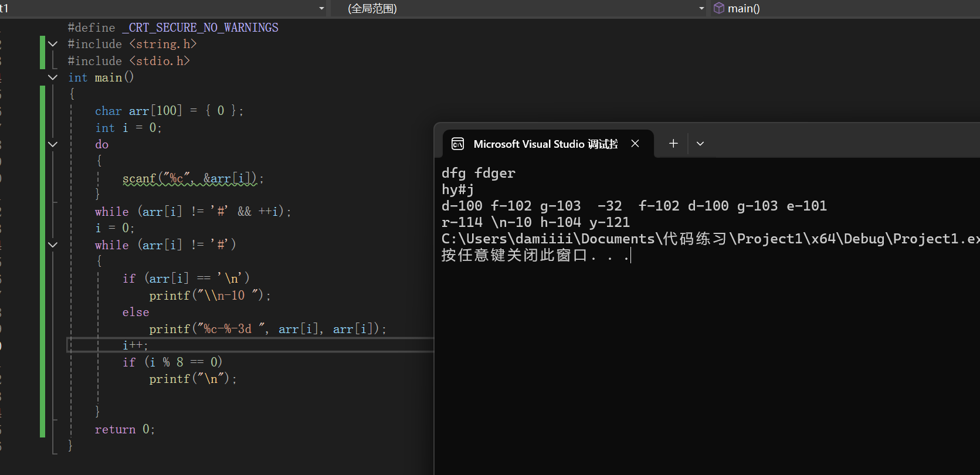Click the cube icon beside main()
Image resolution: width=980 pixels, height=475 pixels.
coord(718,8)
